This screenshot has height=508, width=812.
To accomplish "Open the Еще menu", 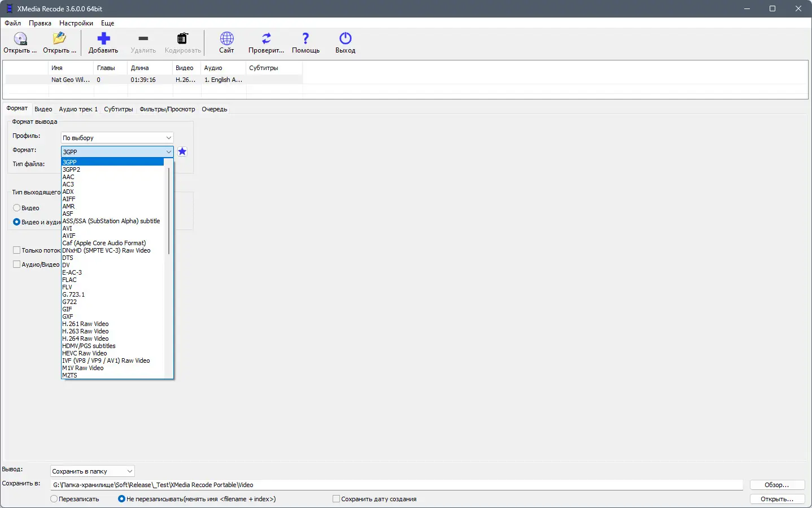I will [x=107, y=23].
